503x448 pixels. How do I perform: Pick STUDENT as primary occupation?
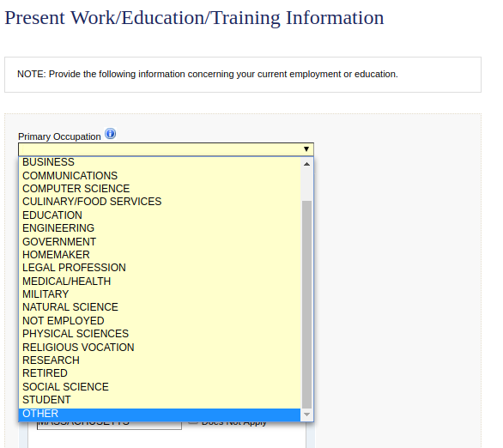(x=160, y=400)
